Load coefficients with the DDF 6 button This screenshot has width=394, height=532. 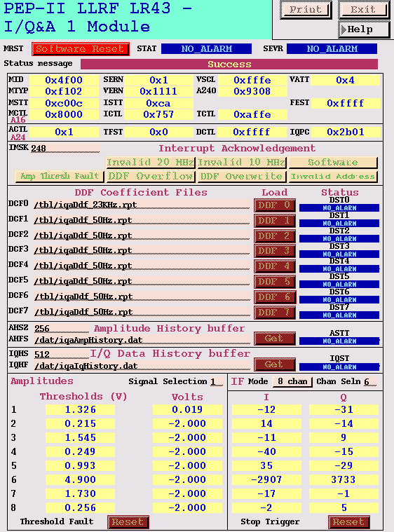[x=275, y=297]
